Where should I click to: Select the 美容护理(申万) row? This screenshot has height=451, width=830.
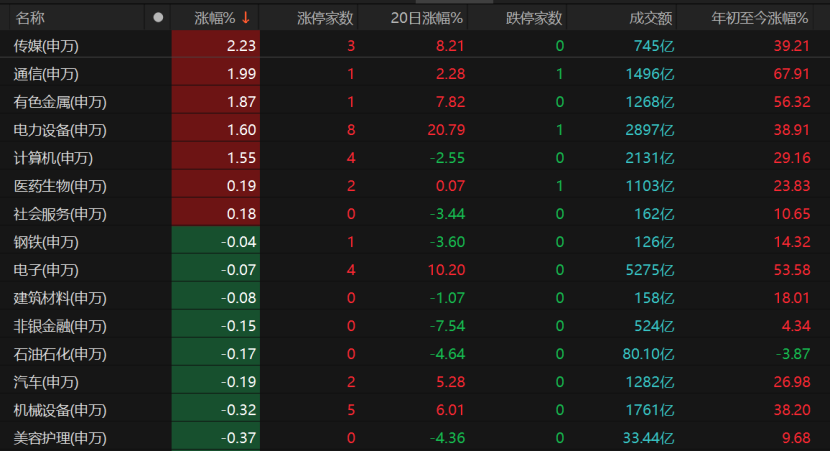click(415, 438)
